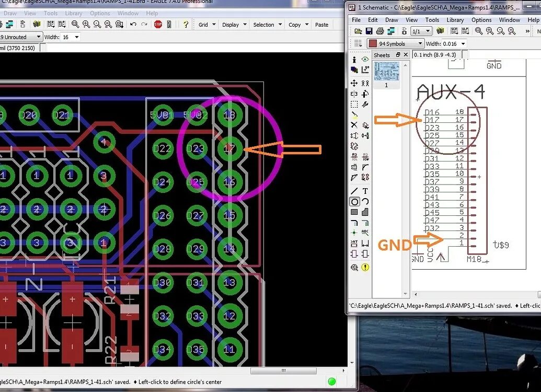Viewport: 541px width, 392px height.
Task: Click Paste in the board window toolbar
Action: (321, 25)
